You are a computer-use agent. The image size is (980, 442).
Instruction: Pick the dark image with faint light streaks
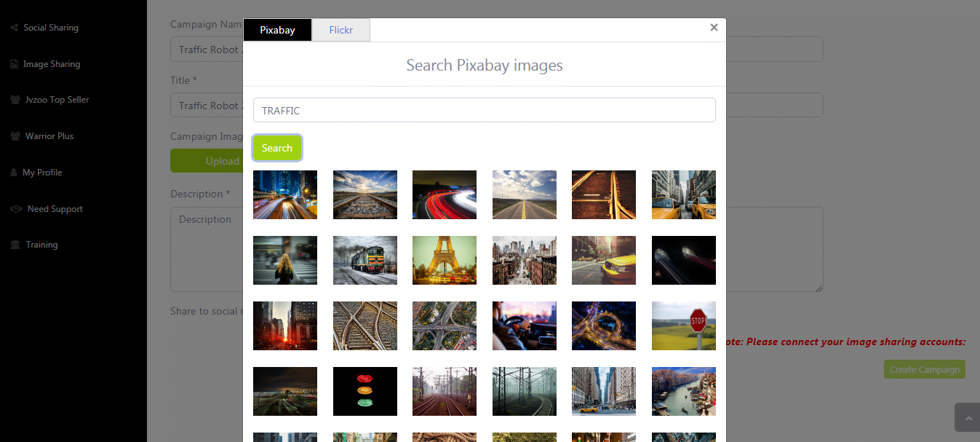684,260
